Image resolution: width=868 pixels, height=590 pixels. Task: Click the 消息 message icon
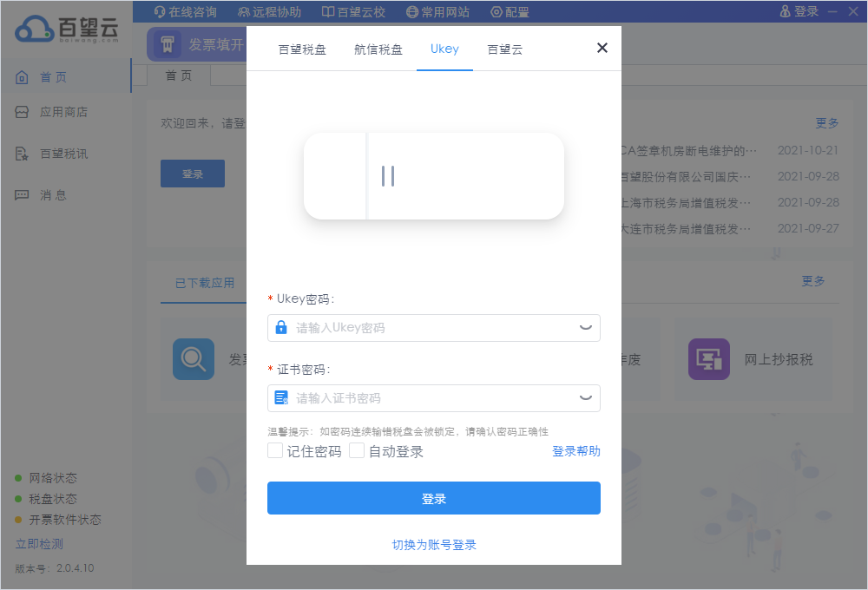(x=22, y=195)
